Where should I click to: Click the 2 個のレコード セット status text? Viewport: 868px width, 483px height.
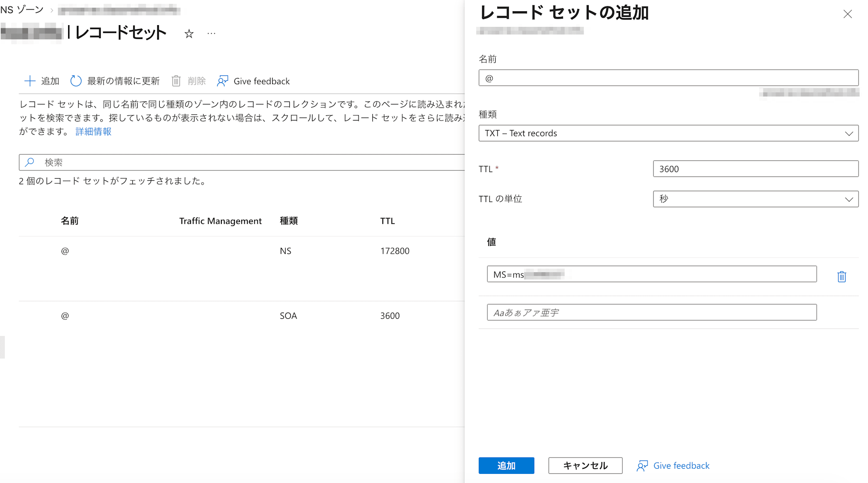112,181
